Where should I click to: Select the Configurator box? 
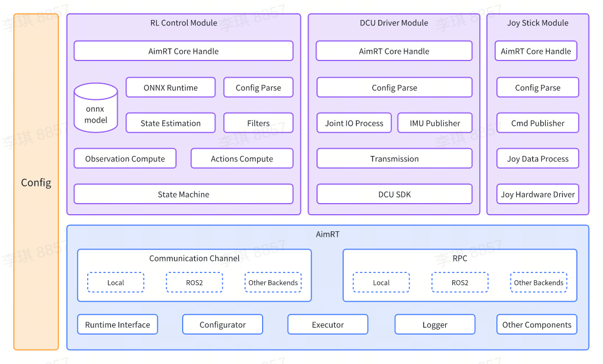tap(223, 325)
